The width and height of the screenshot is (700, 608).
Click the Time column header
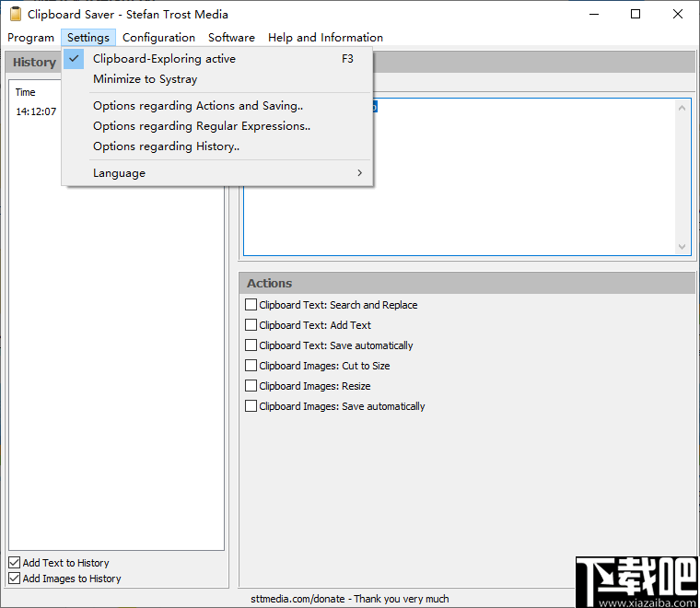(26, 92)
